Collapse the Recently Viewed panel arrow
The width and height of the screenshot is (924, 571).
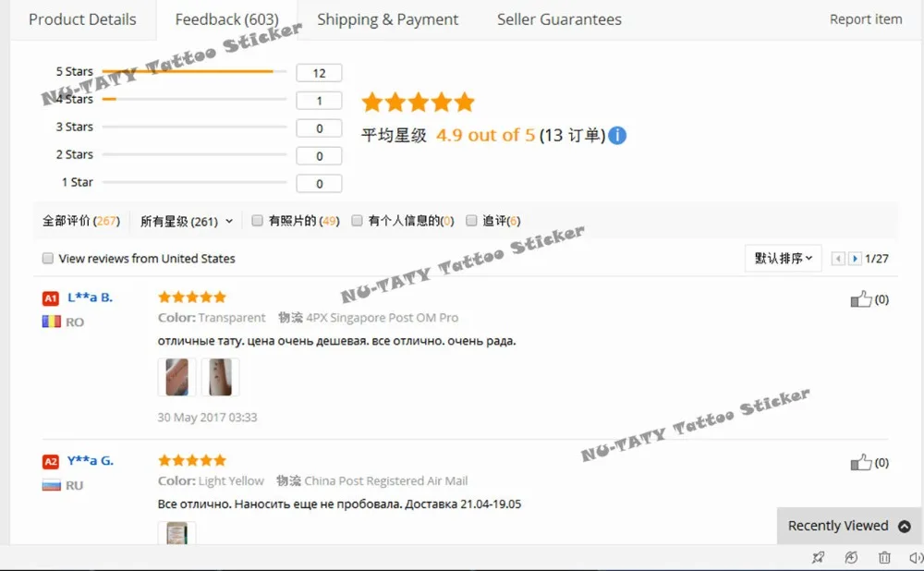point(905,527)
